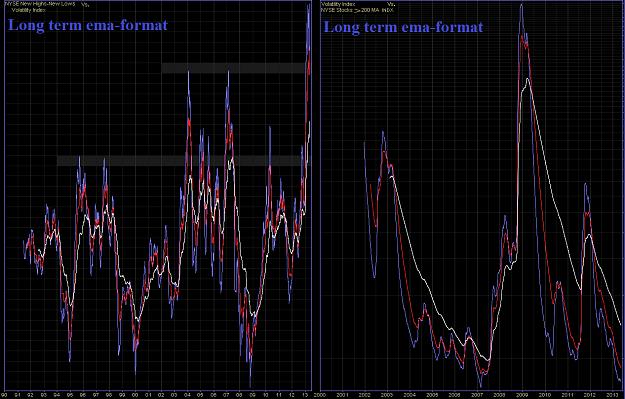Click the '2007' year axis label
Viewport: 625px width, 399px height.
[x=477, y=395]
